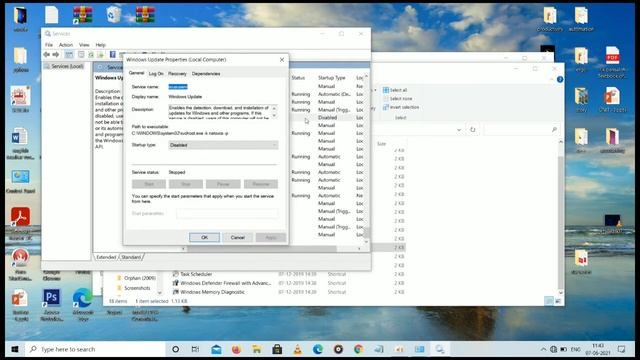Select Windows Defender Firewall shortcut
The width and height of the screenshot is (640, 360).
221,283
